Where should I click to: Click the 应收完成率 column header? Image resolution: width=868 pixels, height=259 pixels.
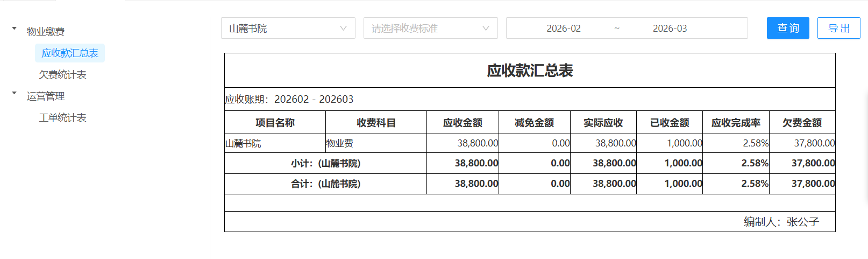(x=736, y=123)
